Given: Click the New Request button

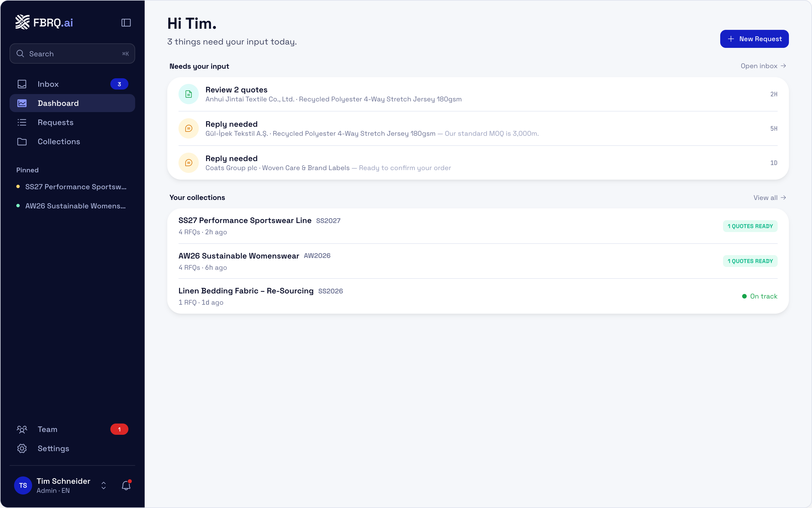Looking at the screenshot, I should (x=754, y=39).
